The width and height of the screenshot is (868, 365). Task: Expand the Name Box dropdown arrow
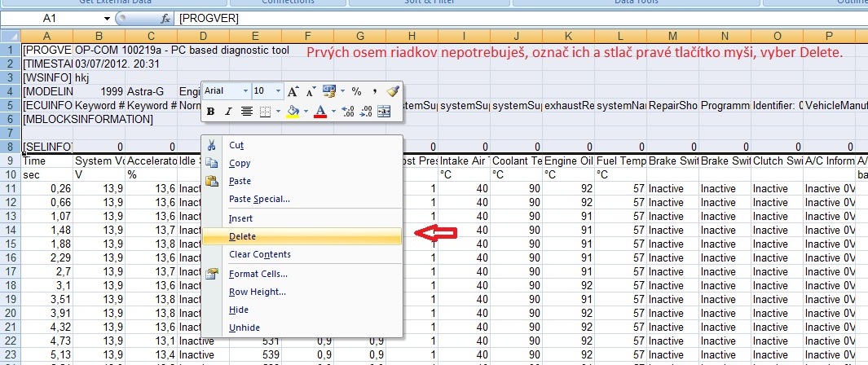pyautogui.click(x=107, y=18)
